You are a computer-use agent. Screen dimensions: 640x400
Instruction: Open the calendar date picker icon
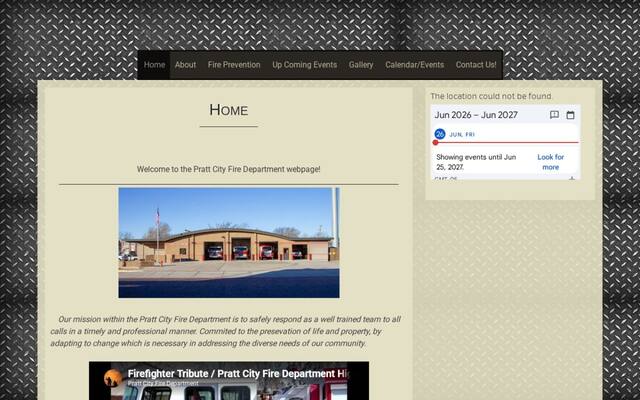571,115
